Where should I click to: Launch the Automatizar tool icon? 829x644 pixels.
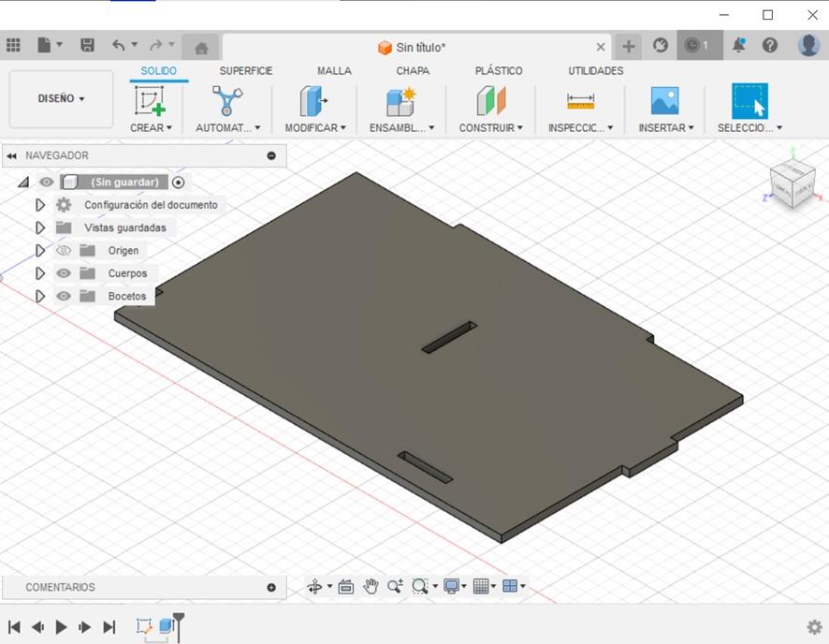pos(227,100)
